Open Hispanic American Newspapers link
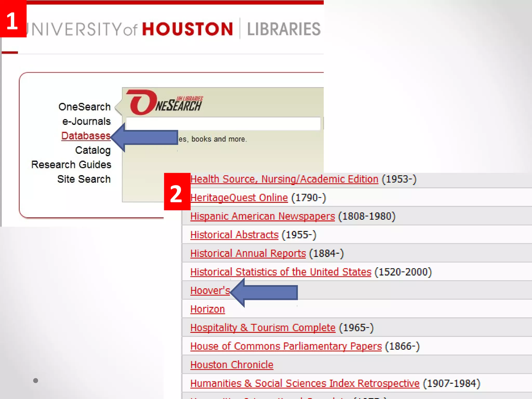 [x=262, y=216]
